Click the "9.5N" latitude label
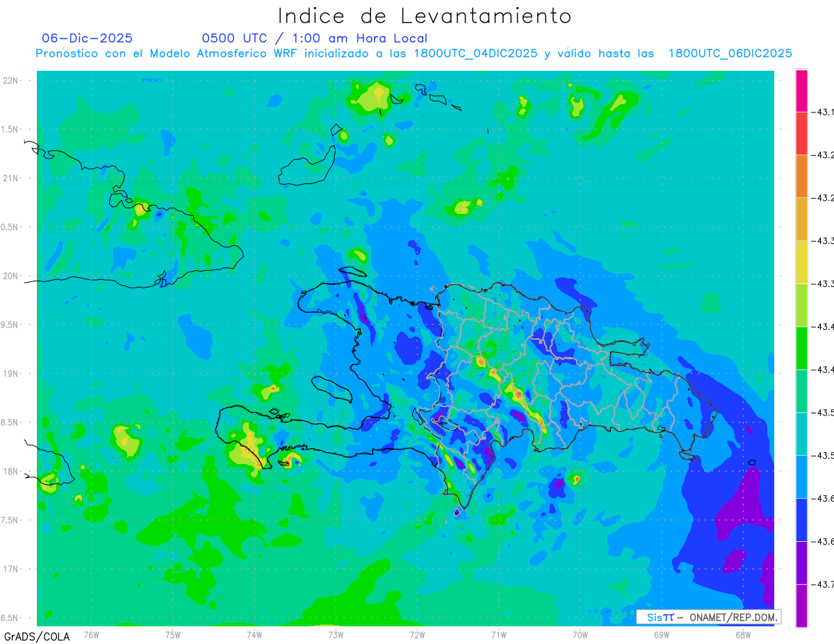 pyautogui.click(x=10, y=324)
